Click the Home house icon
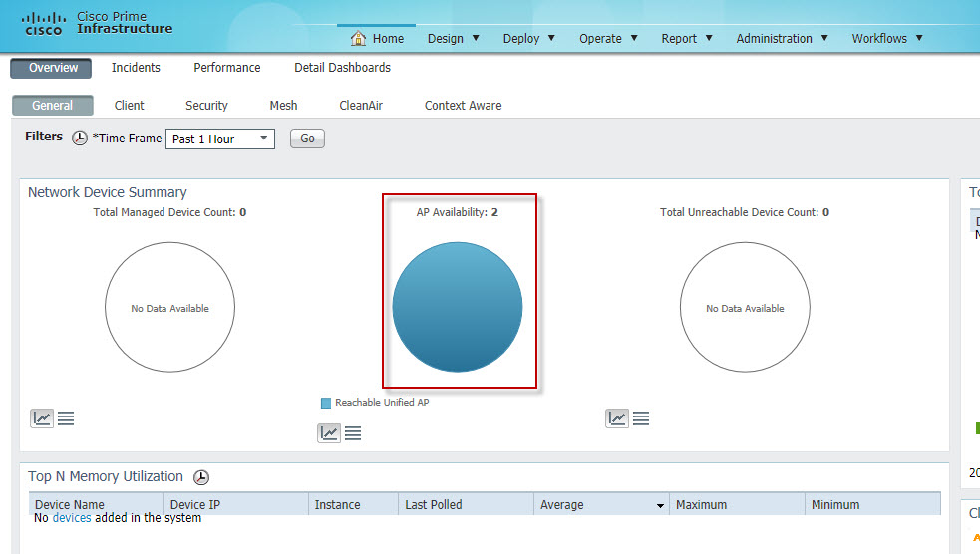980x554 pixels. click(x=358, y=38)
